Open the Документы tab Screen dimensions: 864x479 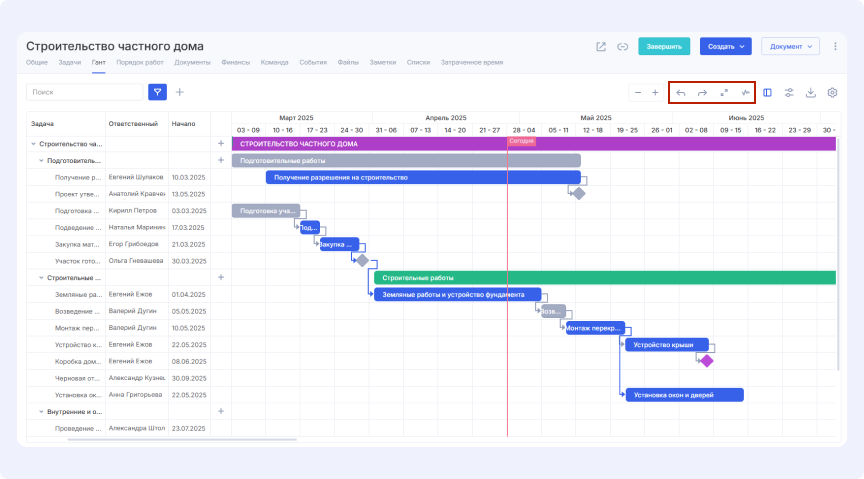192,62
